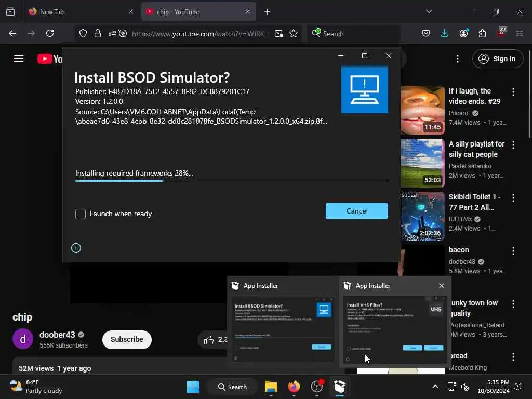Show hidden system tray icons

tap(435, 387)
